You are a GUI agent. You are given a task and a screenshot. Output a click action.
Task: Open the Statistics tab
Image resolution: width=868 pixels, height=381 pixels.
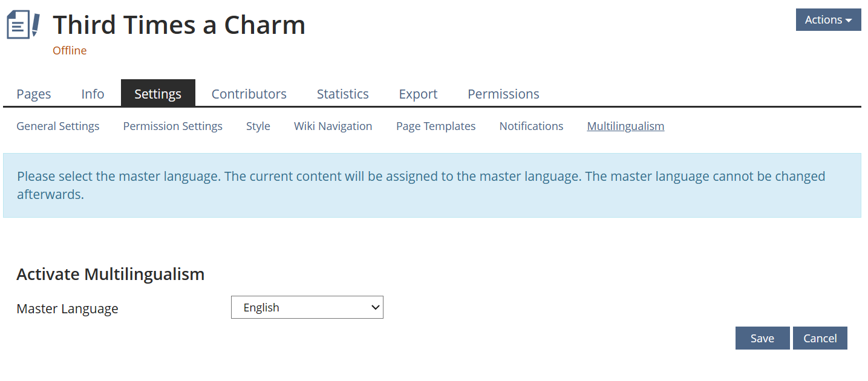tap(342, 94)
